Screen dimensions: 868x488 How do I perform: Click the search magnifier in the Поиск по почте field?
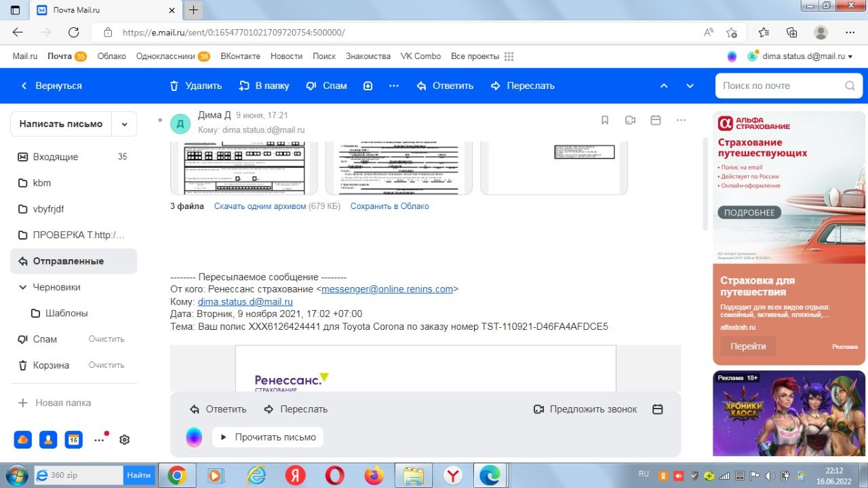tap(849, 86)
